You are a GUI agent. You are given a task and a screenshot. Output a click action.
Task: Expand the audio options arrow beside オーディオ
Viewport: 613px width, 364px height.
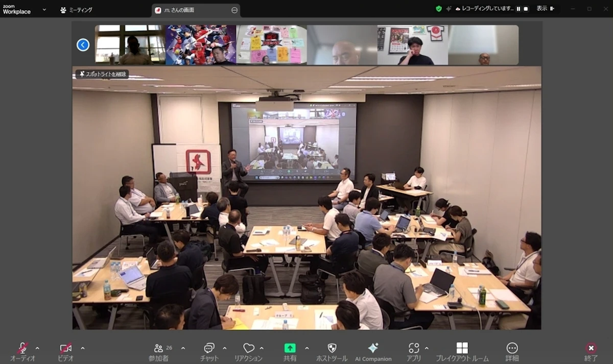click(x=37, y=348)
